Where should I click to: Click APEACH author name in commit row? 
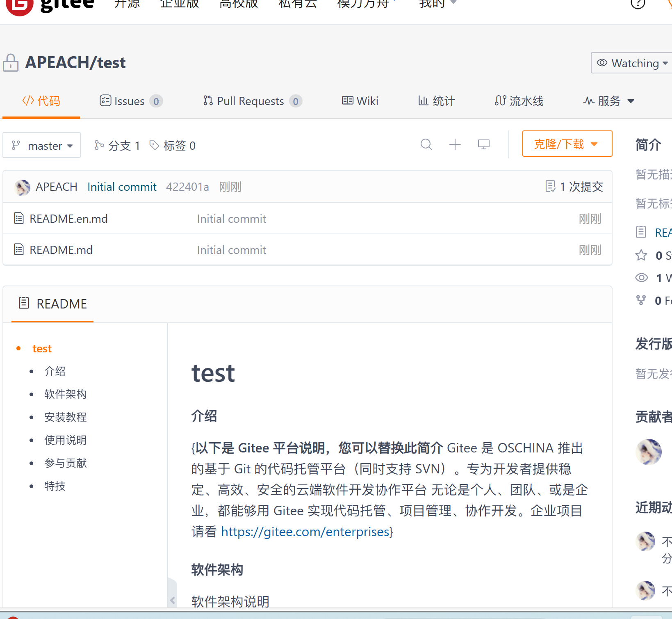tap(57, 187)
